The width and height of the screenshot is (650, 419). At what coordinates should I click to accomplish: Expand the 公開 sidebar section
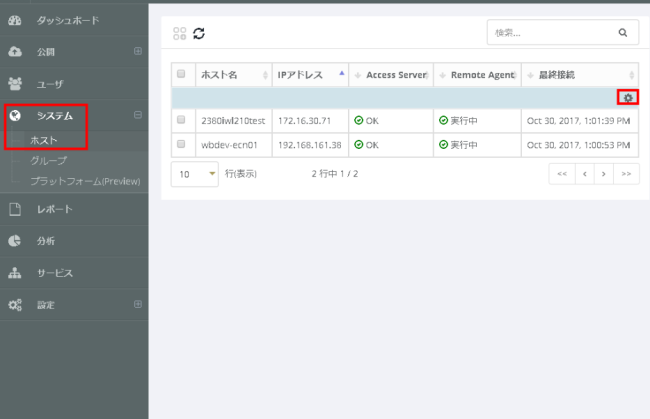138,51
